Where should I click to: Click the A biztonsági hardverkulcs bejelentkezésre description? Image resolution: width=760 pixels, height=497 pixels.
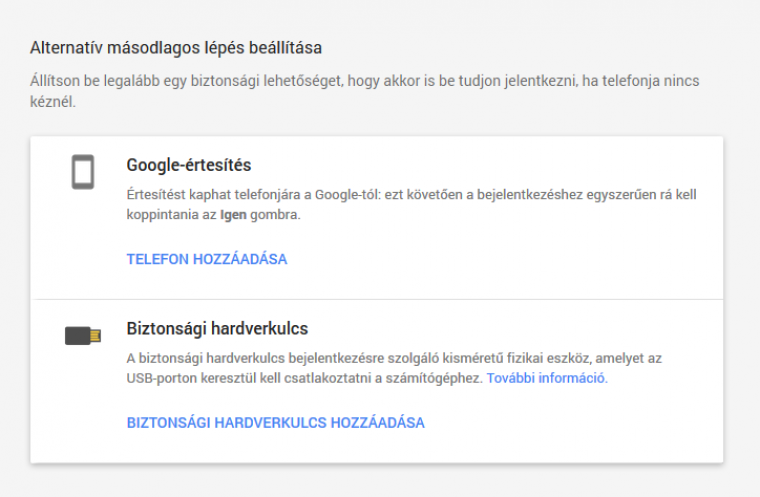(x=394, y=369)
